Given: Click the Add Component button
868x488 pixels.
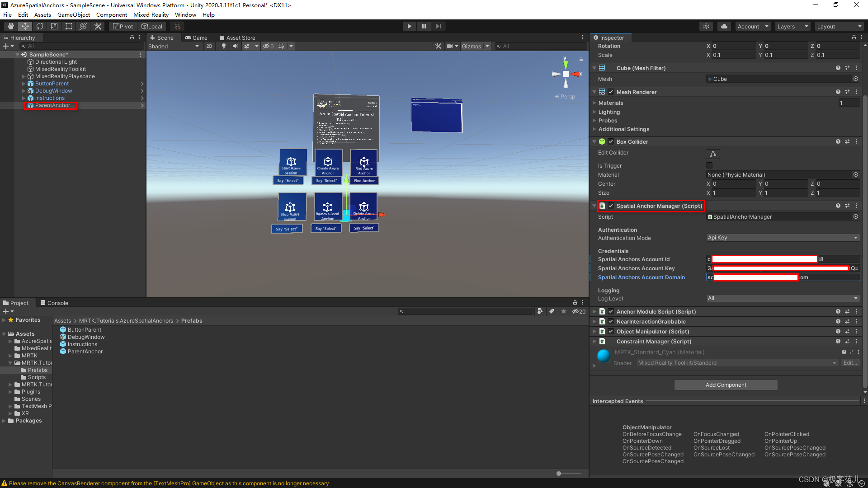Looking at the screenshot, I should click(726, 385).
